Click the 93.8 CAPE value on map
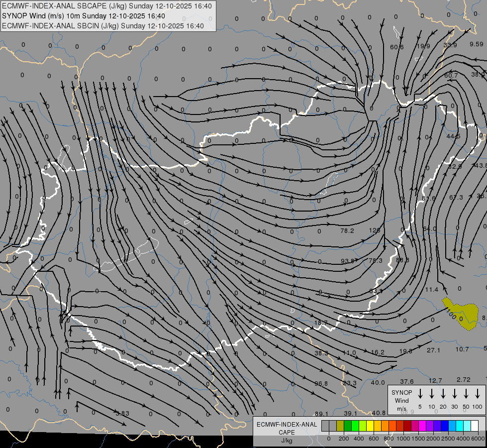This screenshot has width=487, height=448. pyautogui.click(x=348, y=261)
